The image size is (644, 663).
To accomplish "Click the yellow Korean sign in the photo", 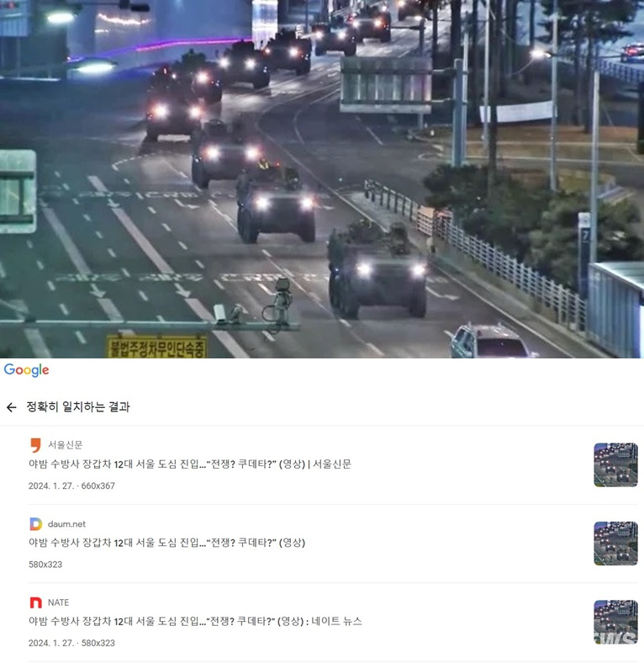I will pyautogui.click(x=156, y=347).
